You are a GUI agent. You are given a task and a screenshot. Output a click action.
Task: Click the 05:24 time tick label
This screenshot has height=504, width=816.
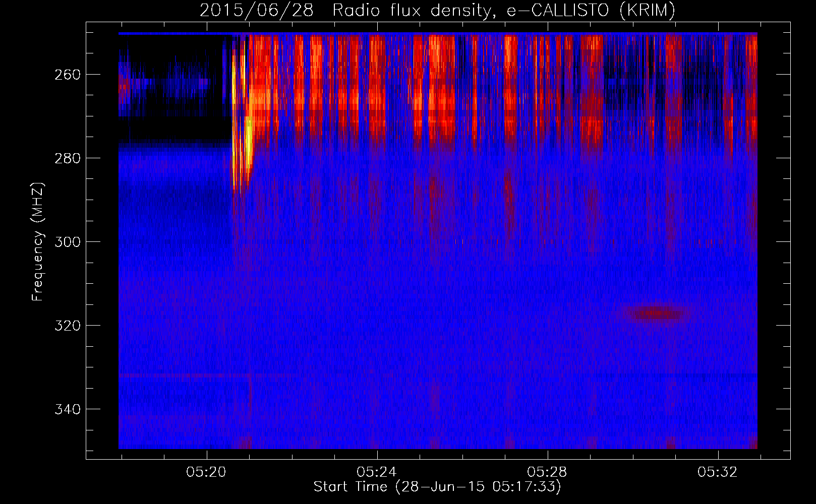[x=377, y=472]
